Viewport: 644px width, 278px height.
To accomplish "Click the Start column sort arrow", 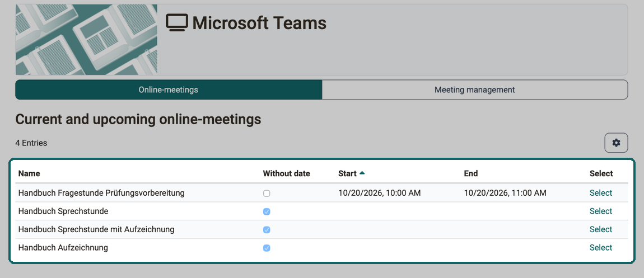I will pos(362,173).
